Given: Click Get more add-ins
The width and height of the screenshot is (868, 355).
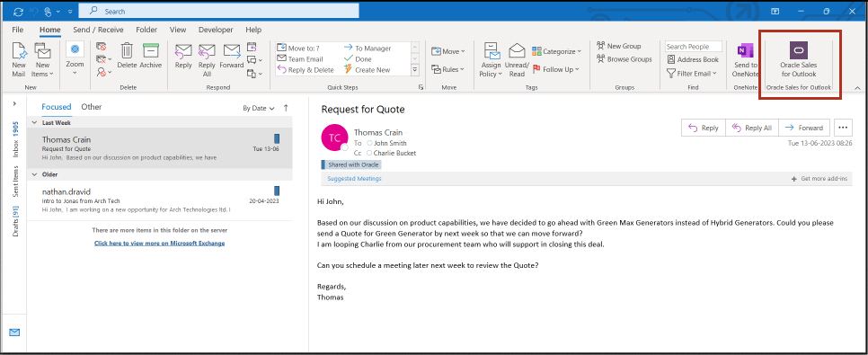Looking at the screenshot, I should click(x=819, y=179).
